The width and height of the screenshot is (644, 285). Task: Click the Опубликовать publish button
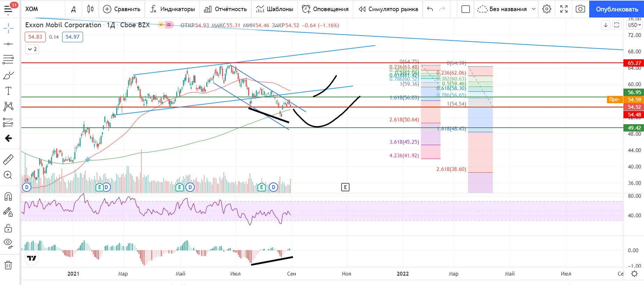click(x=617, y=9)
